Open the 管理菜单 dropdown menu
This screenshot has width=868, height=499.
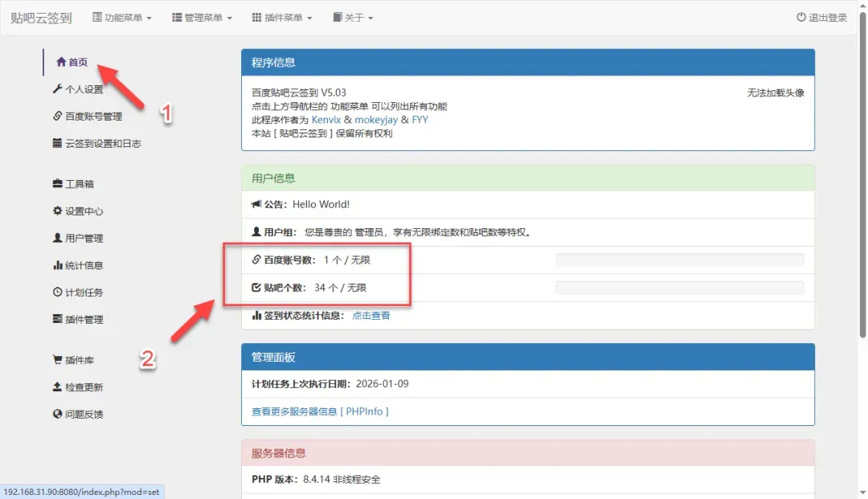202,18
